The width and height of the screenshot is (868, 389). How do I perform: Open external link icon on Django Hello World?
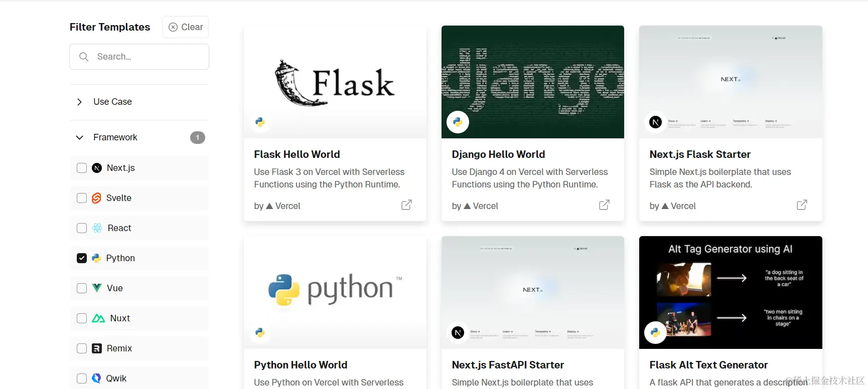(x=604, y=205)
